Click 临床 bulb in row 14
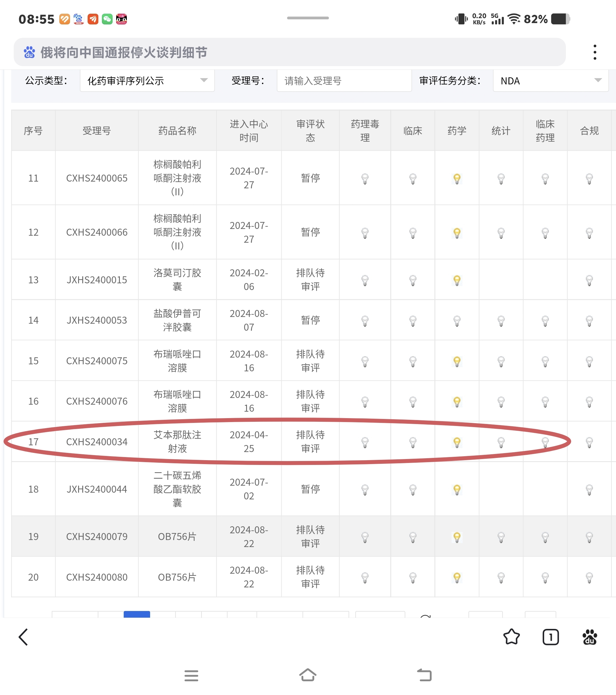The height and width of the screenshot is (695, 616). (x=412, y=321)
